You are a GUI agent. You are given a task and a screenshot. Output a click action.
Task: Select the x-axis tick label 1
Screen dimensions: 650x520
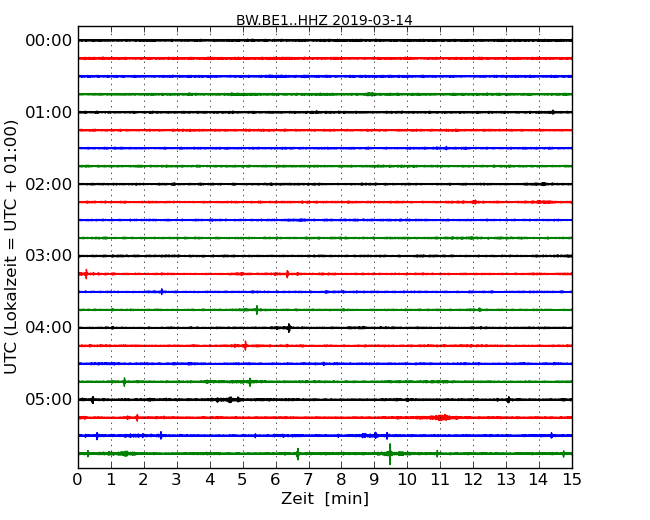[111, 480]
